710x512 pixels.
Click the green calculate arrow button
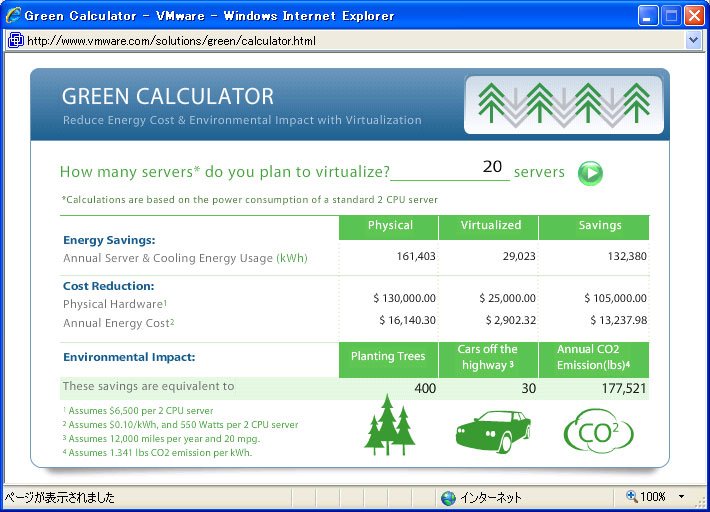point(590,173)
